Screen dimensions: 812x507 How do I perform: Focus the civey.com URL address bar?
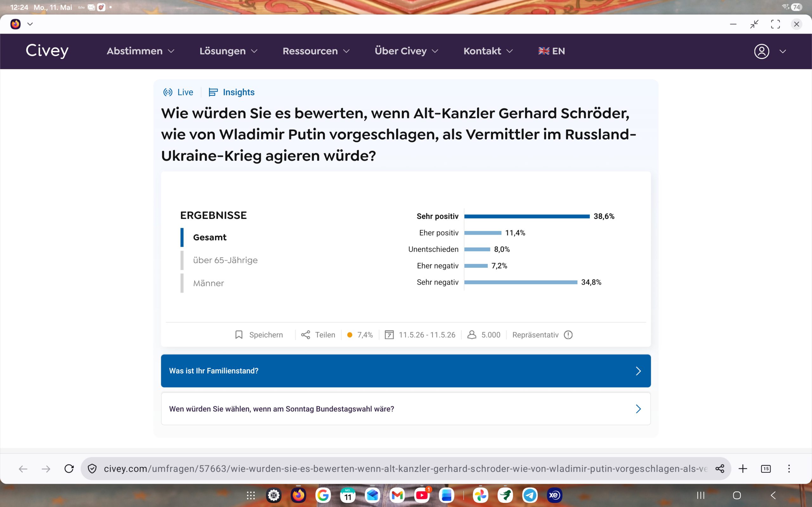405,469
